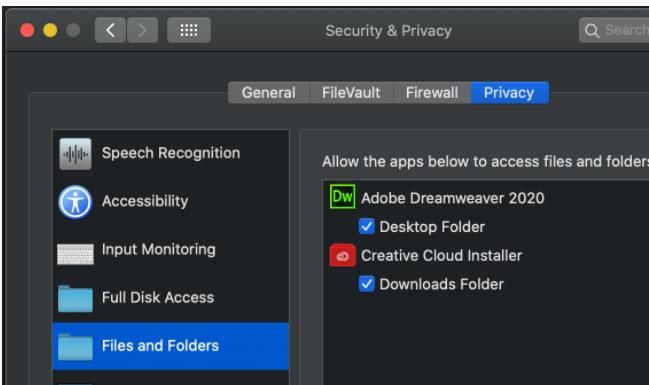Open the FileVault tab
The image size is (649, 385).
point(351,93)
